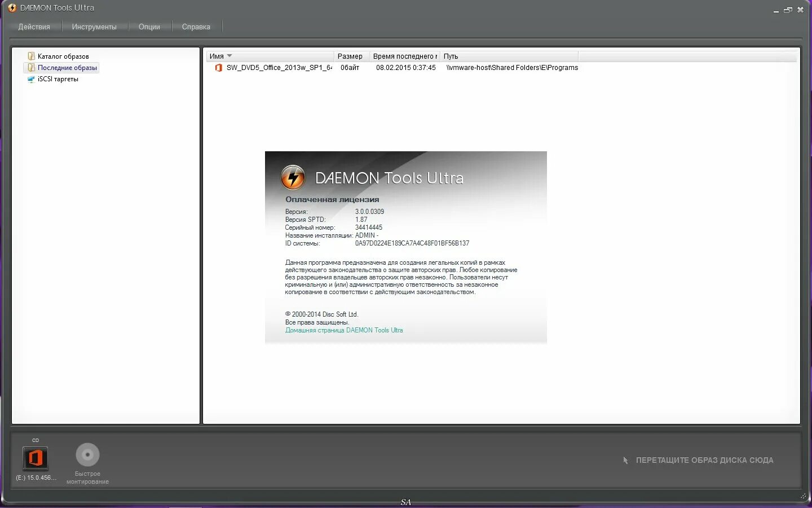Image resolution: width=812 pixels, height=508 pixels.
Task: Select Каталог образов in the tree
Action: (63, 56)
